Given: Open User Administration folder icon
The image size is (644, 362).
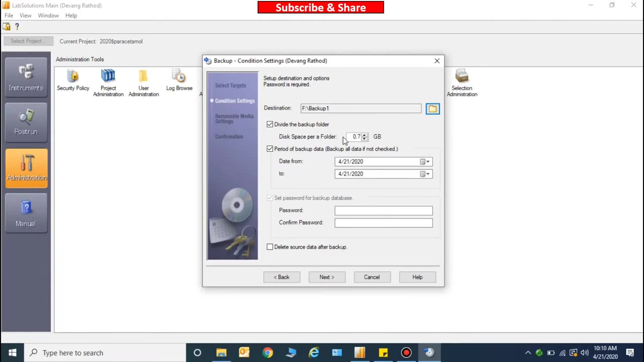Looking at the screenshot, I should (143, 76).
